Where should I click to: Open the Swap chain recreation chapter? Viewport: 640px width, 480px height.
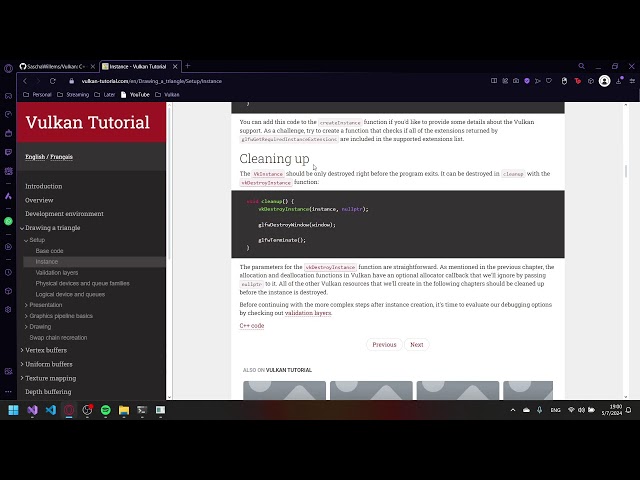[58, 338]
